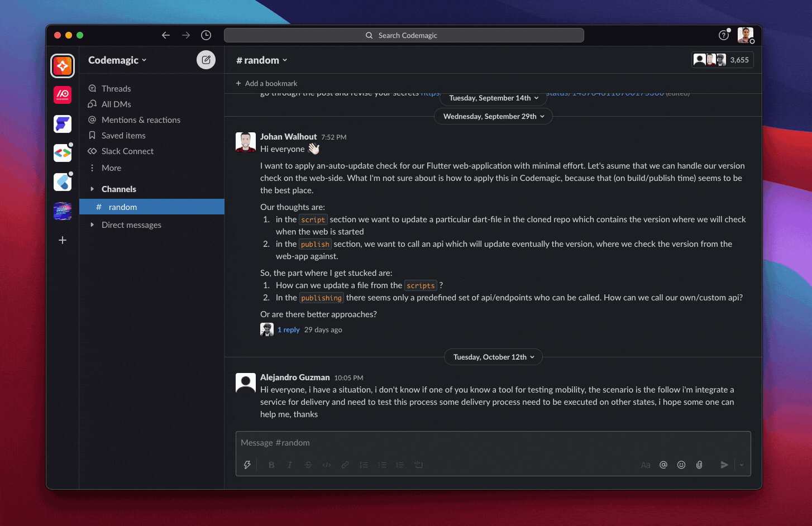Hide formatting with the Aa icon

[646, 465]
